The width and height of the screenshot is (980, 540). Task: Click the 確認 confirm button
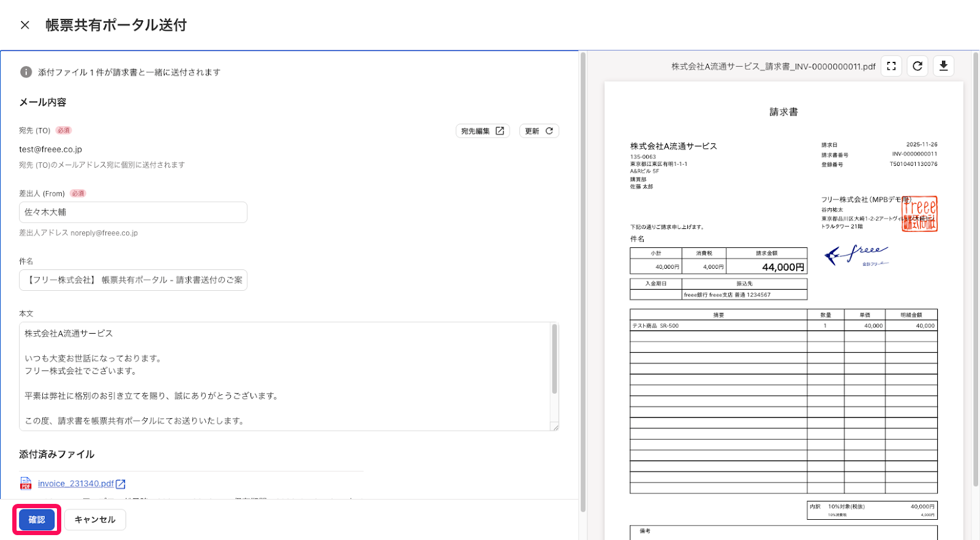37,520
